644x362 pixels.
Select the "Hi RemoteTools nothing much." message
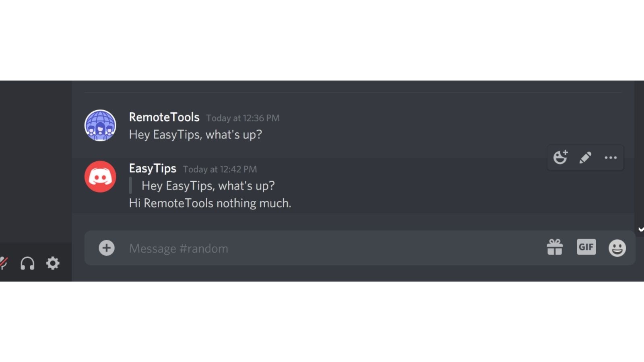click(x=210, y=203)
